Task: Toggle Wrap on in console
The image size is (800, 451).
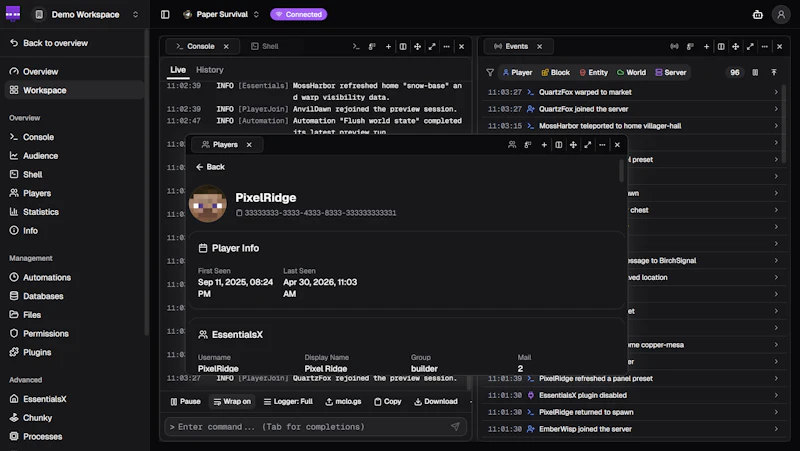Action: tap(232, 402)
